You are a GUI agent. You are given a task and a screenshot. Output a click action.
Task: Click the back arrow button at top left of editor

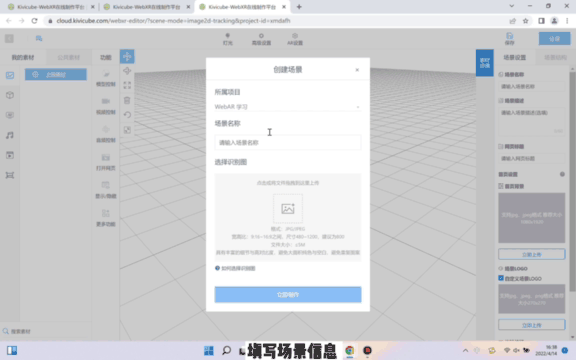[9, 39]
